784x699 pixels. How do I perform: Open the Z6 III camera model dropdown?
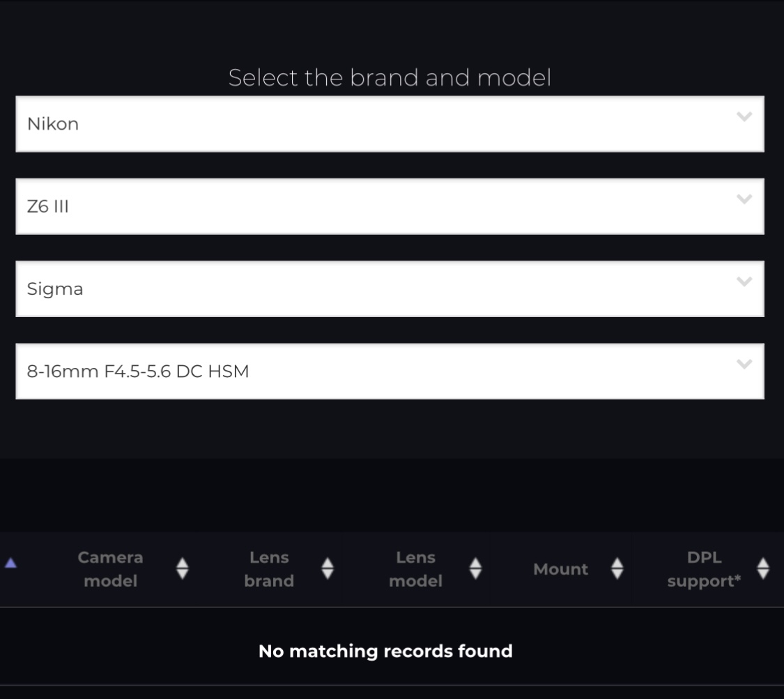[x=390, y=206]
